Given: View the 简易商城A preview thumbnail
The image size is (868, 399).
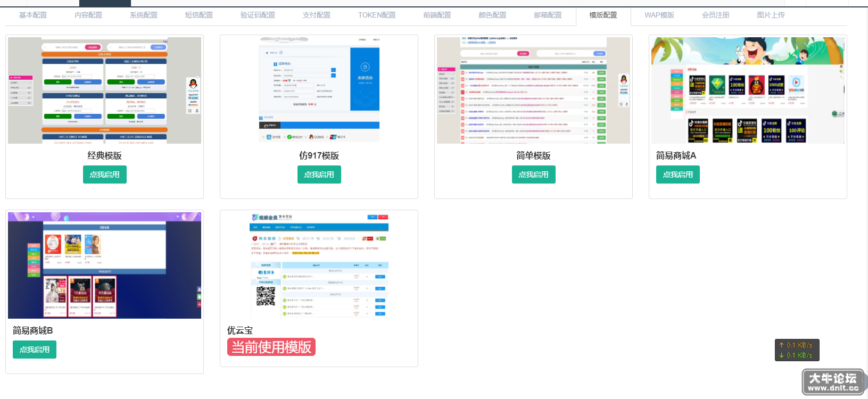Looking at the screenshot, I should tap(748, 90).
